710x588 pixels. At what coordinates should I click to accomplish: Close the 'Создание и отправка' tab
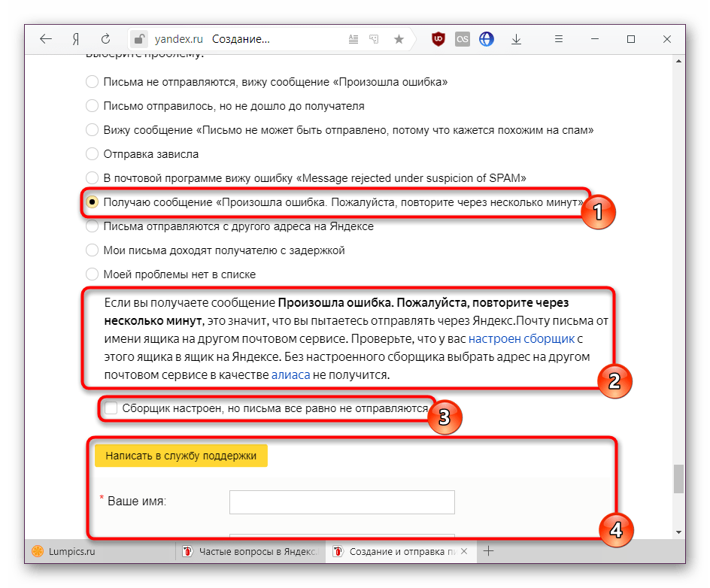[464, 551]
